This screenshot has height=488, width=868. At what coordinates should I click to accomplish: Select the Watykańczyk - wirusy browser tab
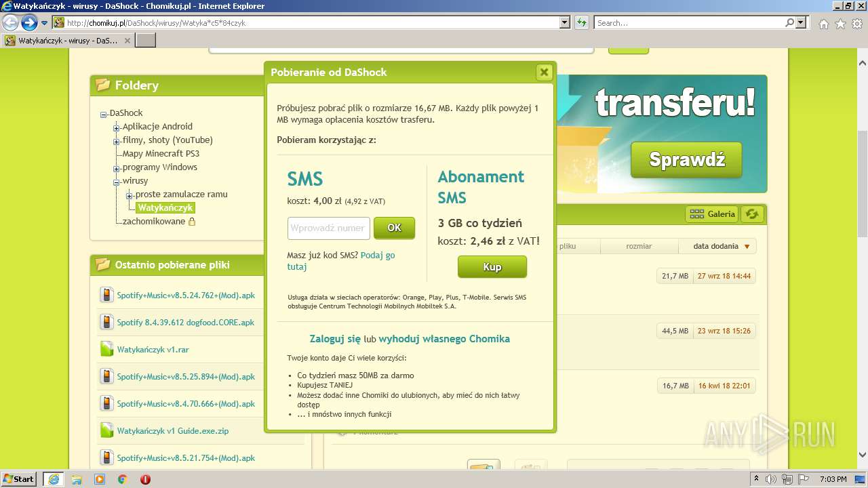pyautogui.click(x=68, y=41)
